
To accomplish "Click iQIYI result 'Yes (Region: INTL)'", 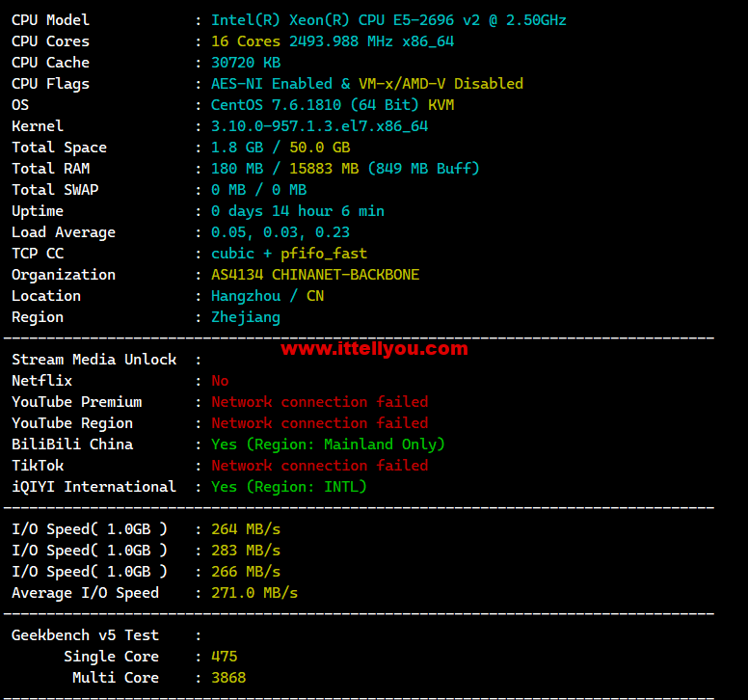I will tap(288, 487).
